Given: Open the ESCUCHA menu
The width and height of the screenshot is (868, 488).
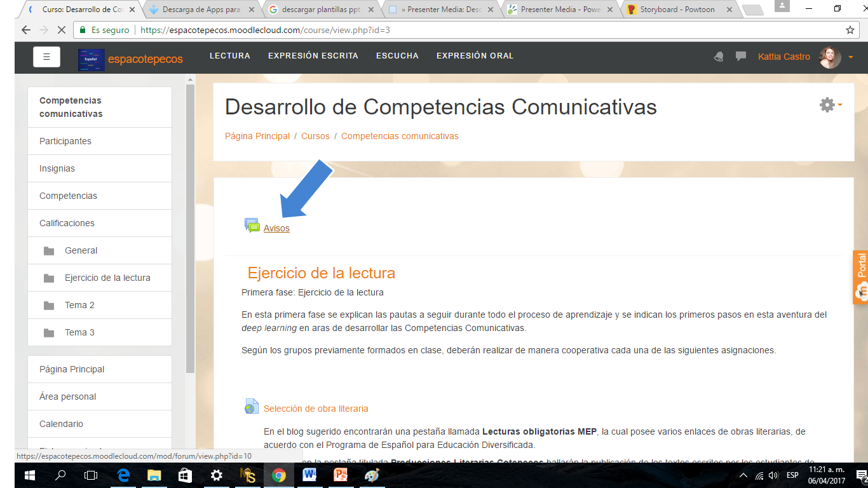Looking at the screenshot, I should [397, 56].
